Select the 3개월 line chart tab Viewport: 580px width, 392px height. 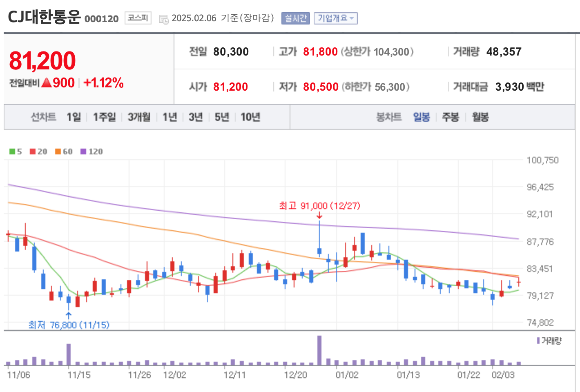(x=139, y=117)
